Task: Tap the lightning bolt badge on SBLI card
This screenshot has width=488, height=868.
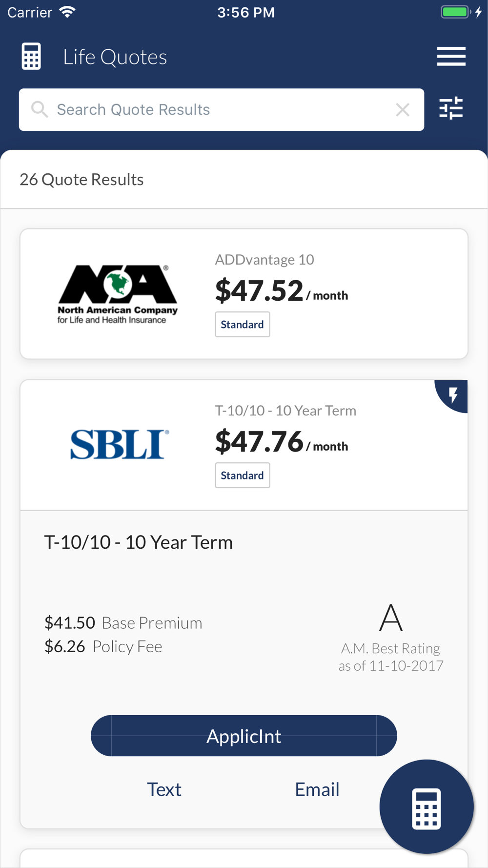Action: point(453,394)
